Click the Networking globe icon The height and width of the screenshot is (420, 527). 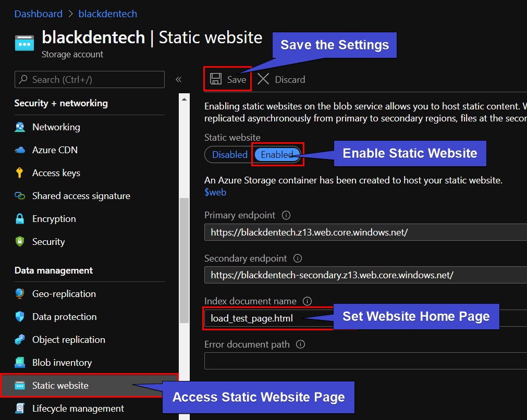coord(20,127)
